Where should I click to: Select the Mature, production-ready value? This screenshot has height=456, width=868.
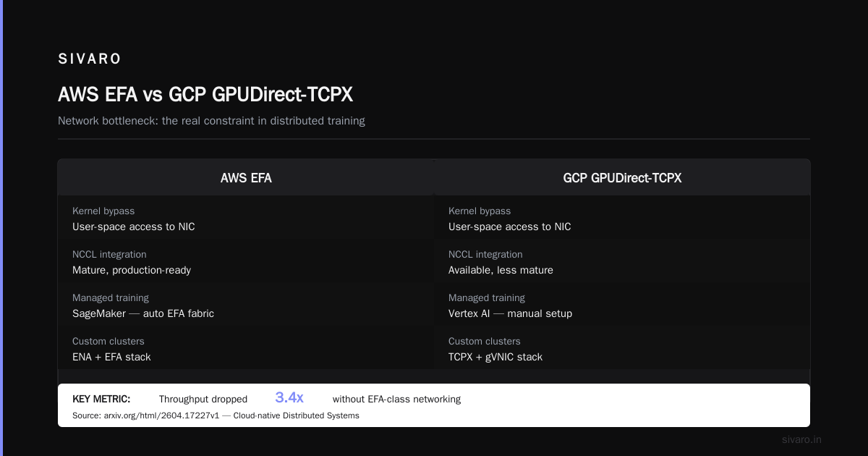(x=132, y=270)
